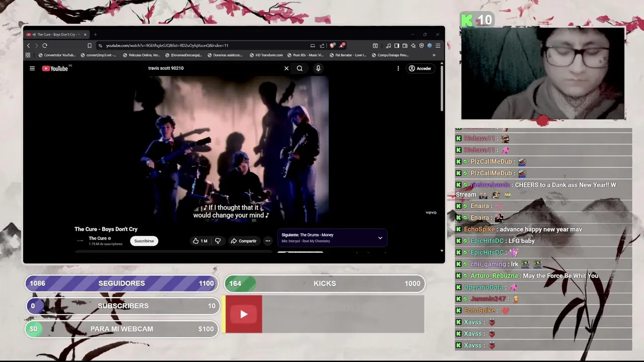Click the CHEERS to a Dank New Year message
The height and width of the screenshot is (362, 644).
pos(543,190)
